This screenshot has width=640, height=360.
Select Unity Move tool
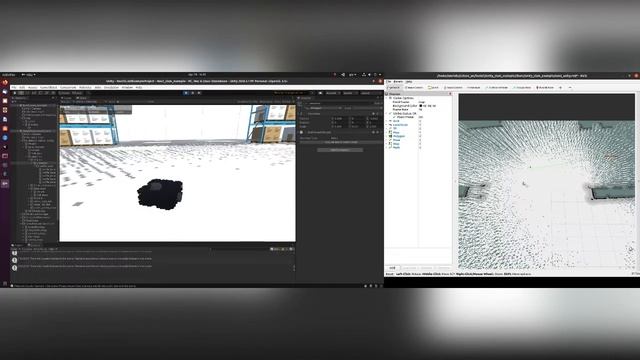pos(21,93)
